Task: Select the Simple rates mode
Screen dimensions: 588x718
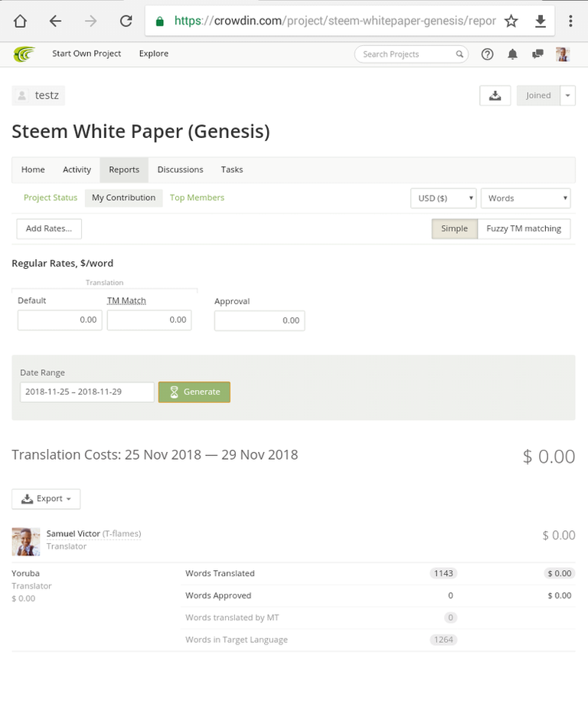Action: pyautogui.click(x=454, y=228)
